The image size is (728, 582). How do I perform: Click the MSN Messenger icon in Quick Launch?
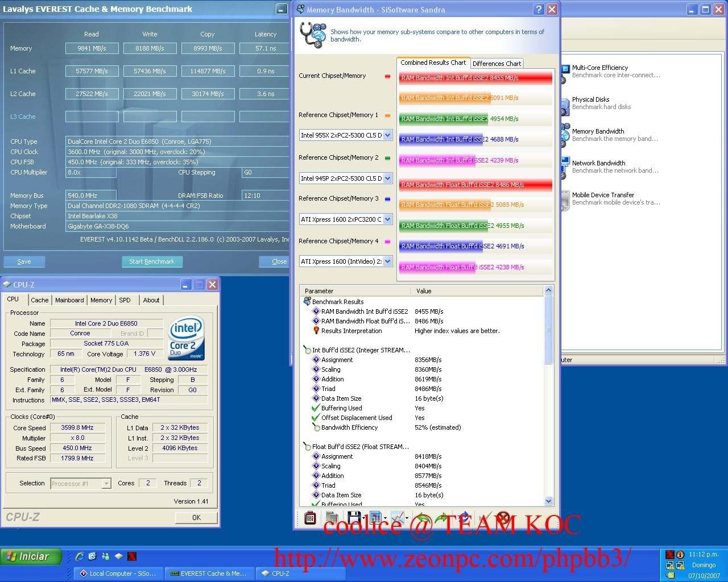click(106, 556)
